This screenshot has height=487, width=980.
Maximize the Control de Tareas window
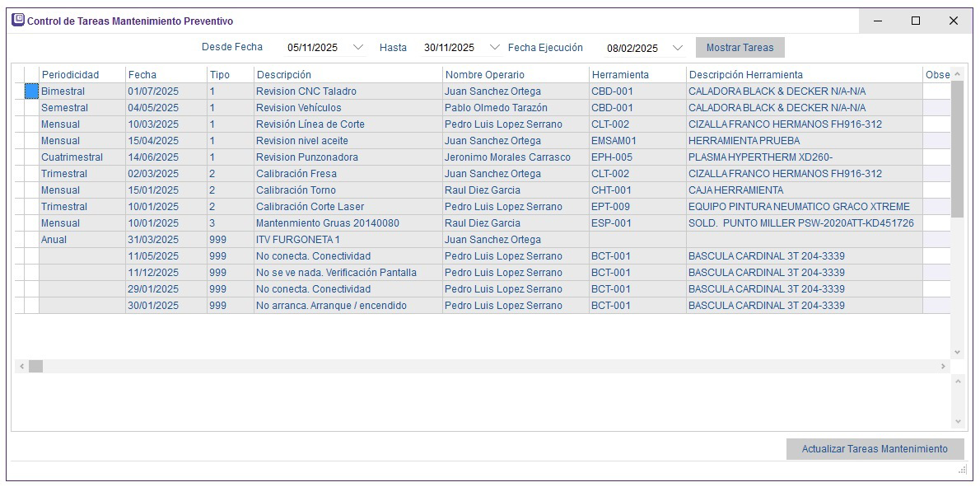(915, 21)
